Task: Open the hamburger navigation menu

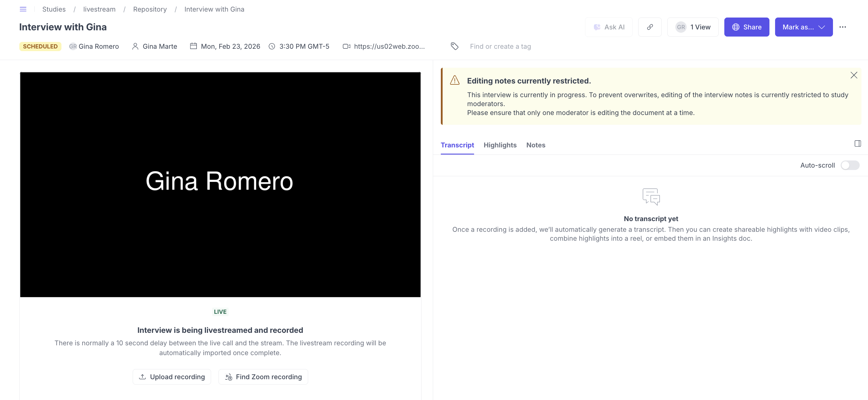Action: (x=23, y=9)
